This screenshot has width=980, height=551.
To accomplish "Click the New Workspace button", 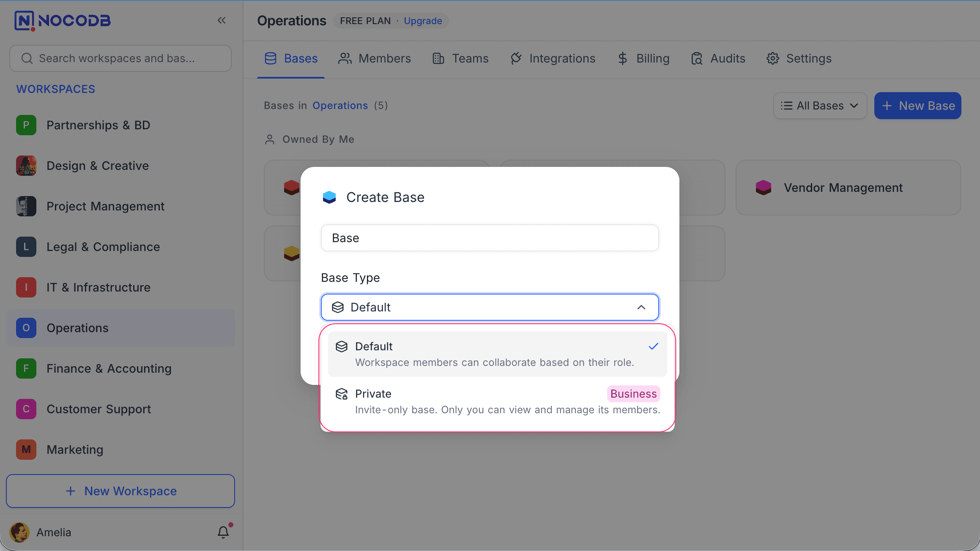I will tap(120, 491).
